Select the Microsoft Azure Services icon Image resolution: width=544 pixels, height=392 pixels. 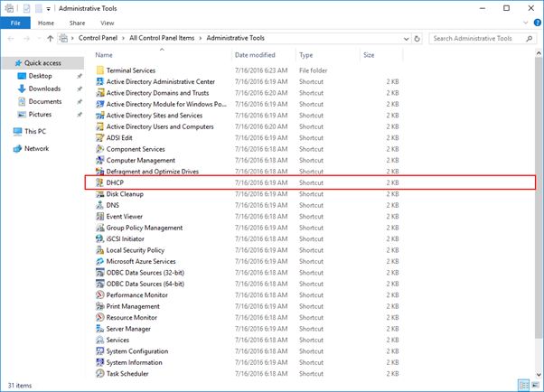point(100,261)
